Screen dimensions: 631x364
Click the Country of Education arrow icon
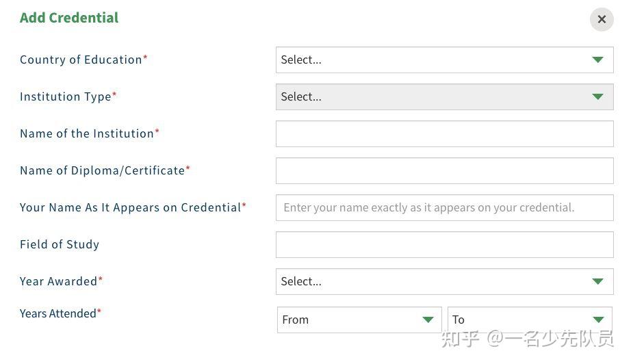[597, 60]
